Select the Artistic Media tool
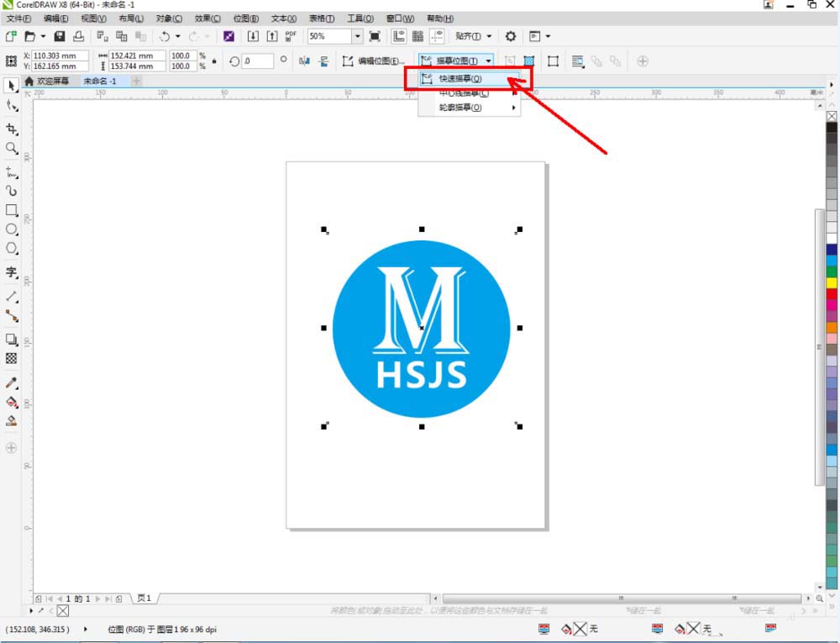 click(11, 191)
